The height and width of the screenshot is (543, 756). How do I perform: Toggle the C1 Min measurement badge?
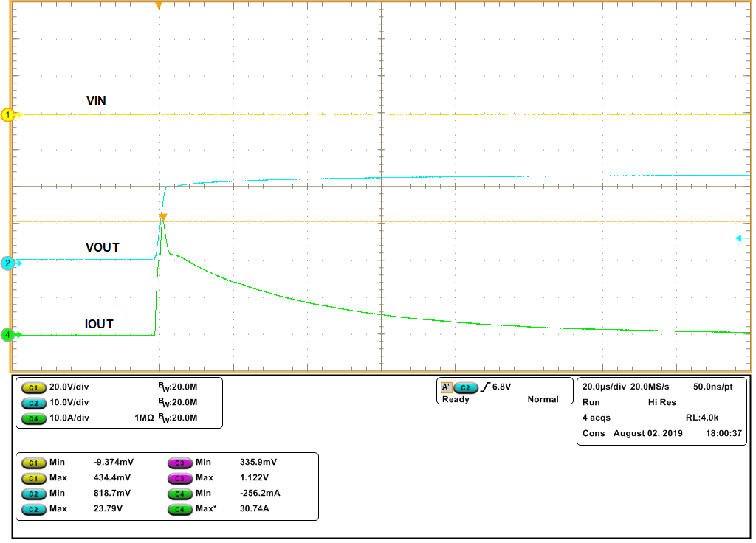[x=33, y=462]
